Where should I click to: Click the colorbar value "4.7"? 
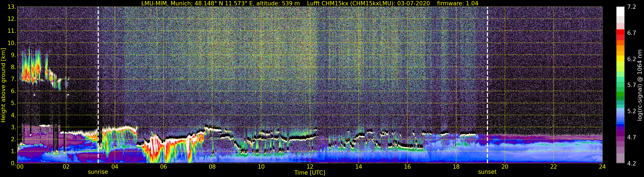(632, 137)
